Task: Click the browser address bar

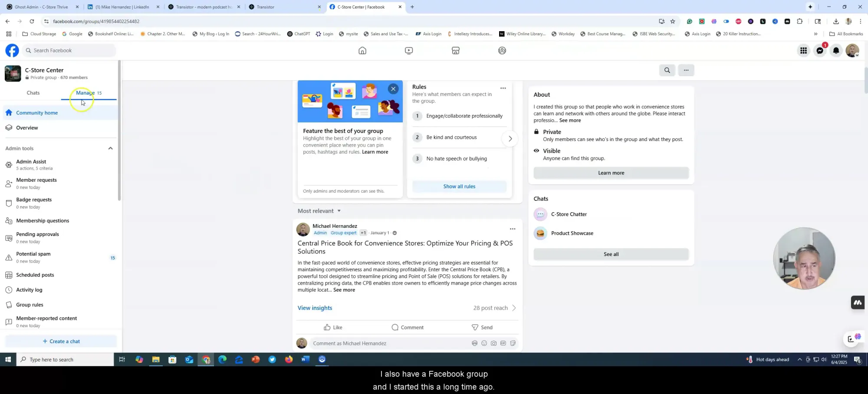Action: [347, 21]
